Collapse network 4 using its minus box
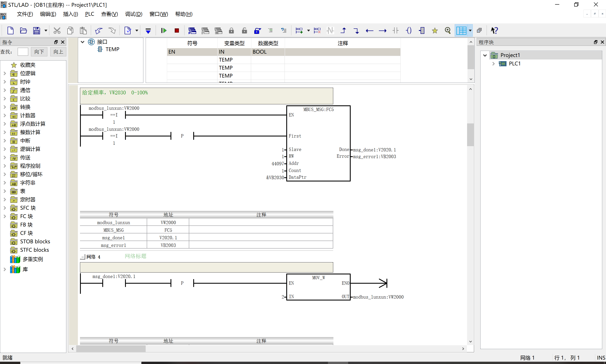Screen dimensions: 606x364 coord(83,257)
